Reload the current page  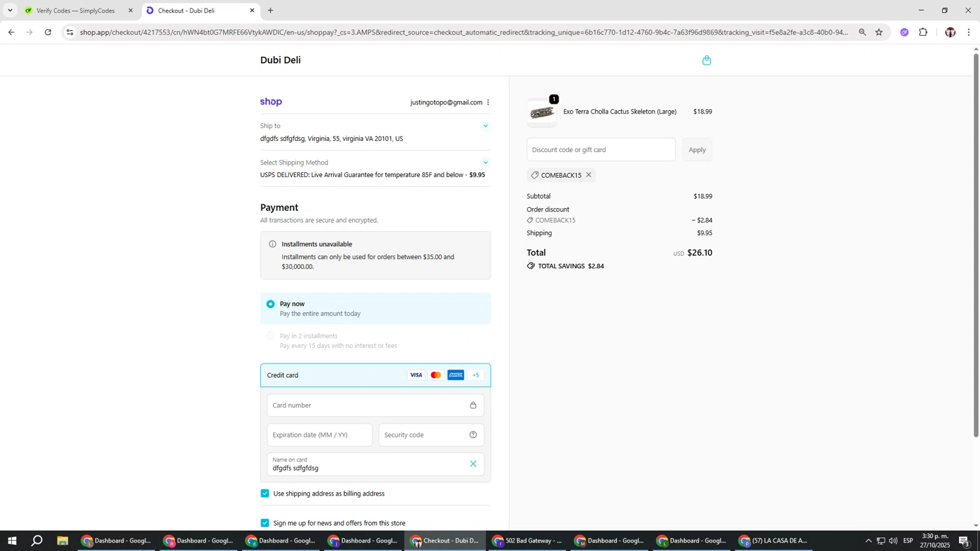click(48, 32)
